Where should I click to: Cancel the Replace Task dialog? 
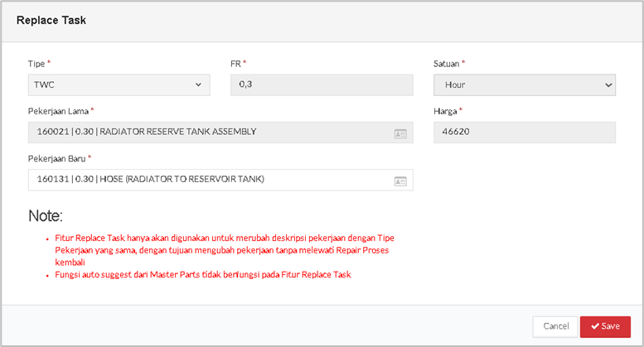pos(555,326)
